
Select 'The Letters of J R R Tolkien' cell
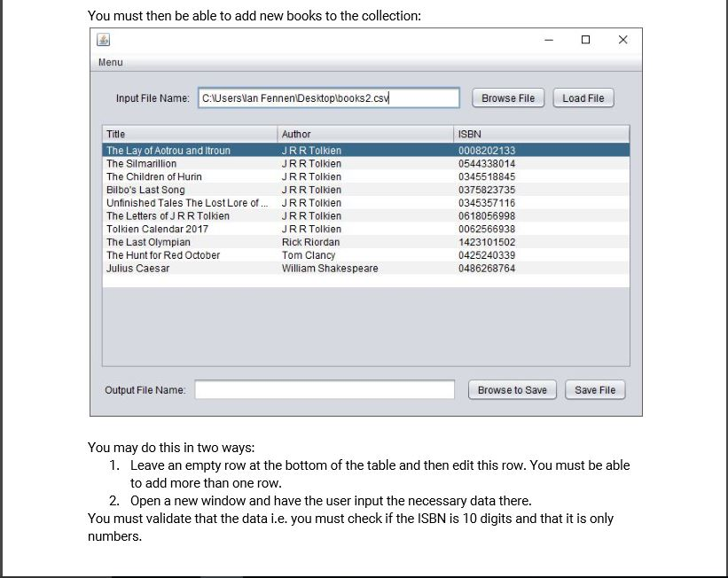190,216
